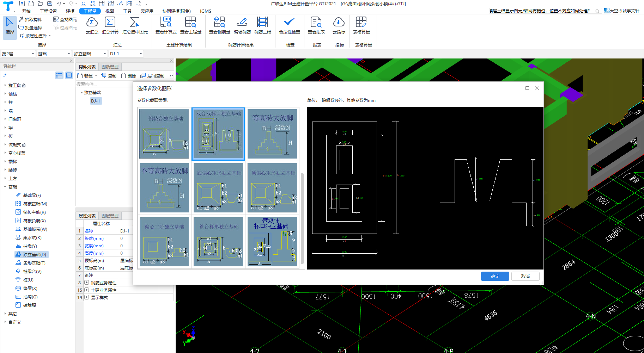Open the 工程设置 ribbon tab
Viewport: 644px width, 353px height.
tap(48, 11)
